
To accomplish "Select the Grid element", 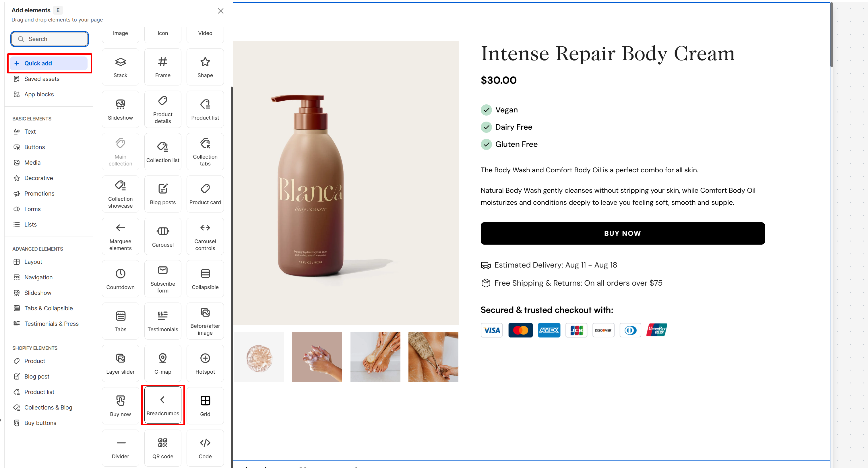I will (205, 406).
